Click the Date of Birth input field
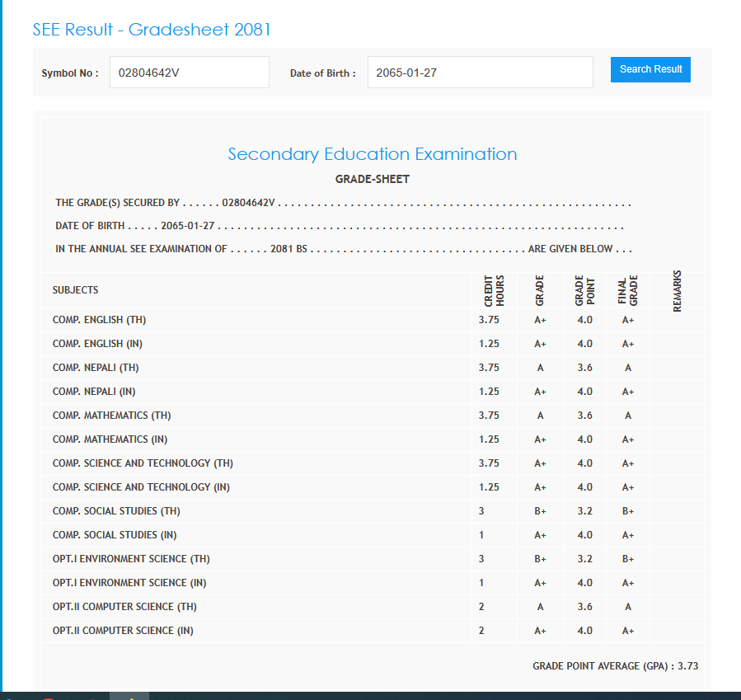The height and width of the screenshot is (700, 741). click(480, 73)
